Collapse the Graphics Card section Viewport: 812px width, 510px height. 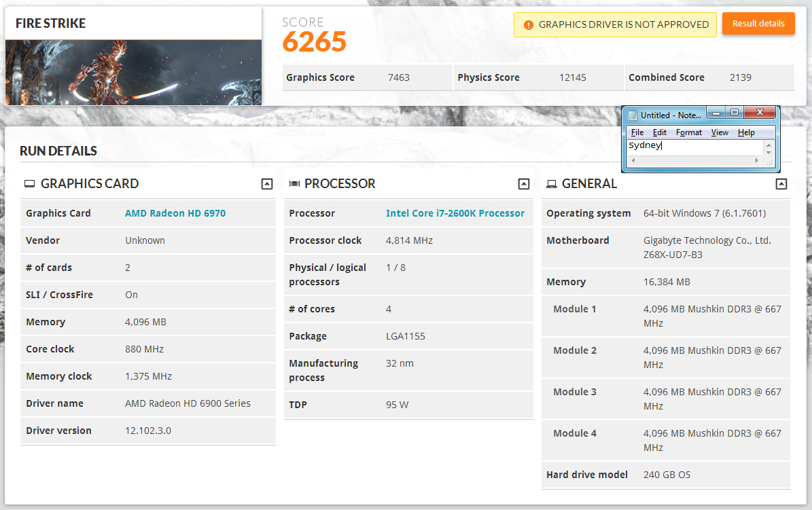pos(267,184)
